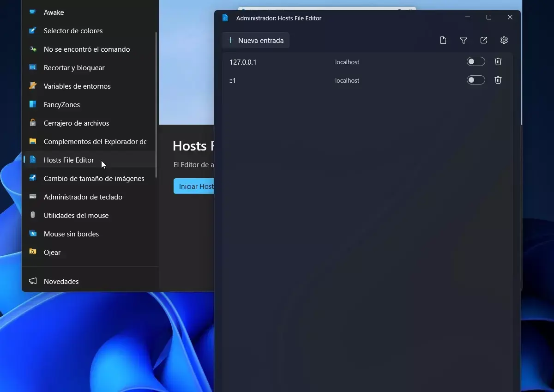
Task: Delete the ::1 localhost entry
Action: pos(498,80)
